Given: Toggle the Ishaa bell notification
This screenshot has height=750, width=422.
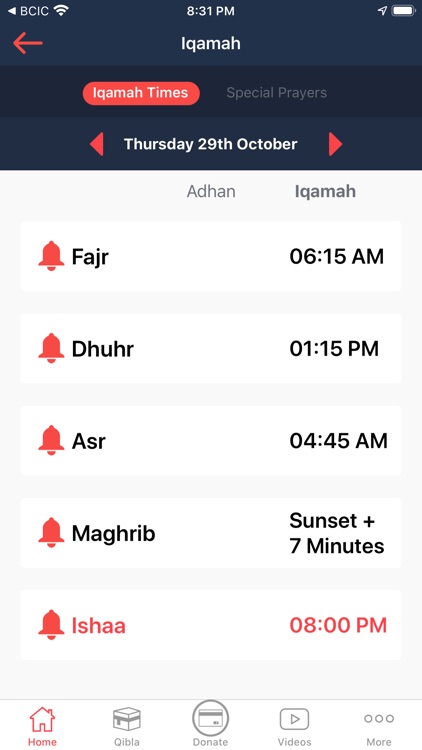Looking at the screenshot, I should [x=51, y=625].
